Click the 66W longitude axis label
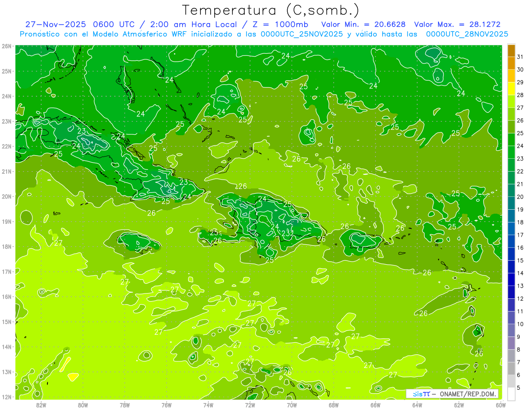532x411 pixels. click(376, 405)
